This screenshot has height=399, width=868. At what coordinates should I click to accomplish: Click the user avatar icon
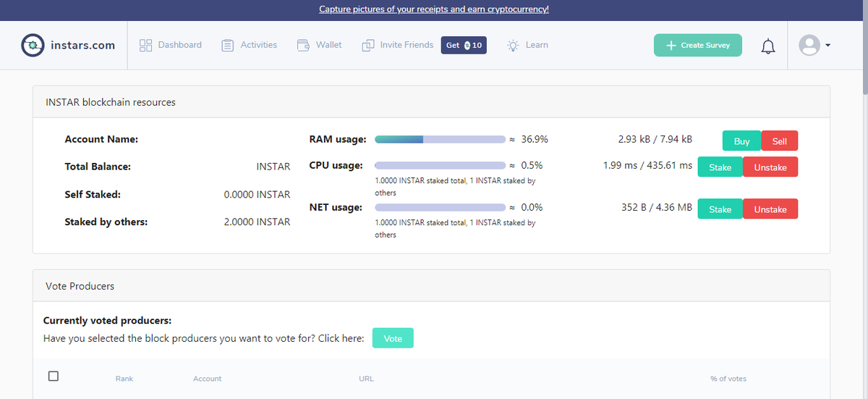pos(809,45)
